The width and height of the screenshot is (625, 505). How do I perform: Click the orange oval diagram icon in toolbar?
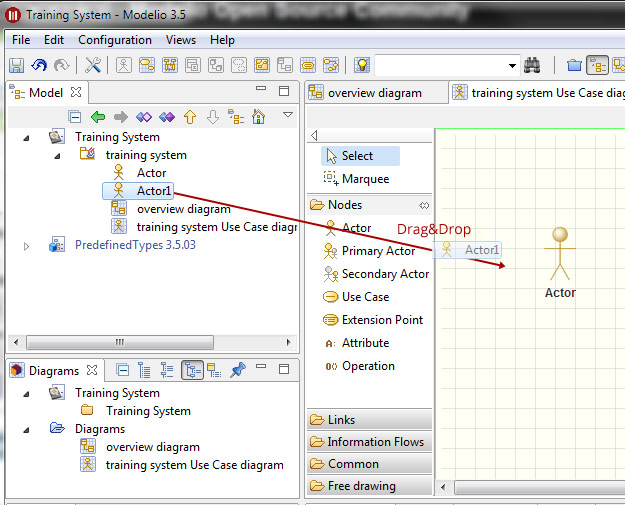tap(308, 65)
